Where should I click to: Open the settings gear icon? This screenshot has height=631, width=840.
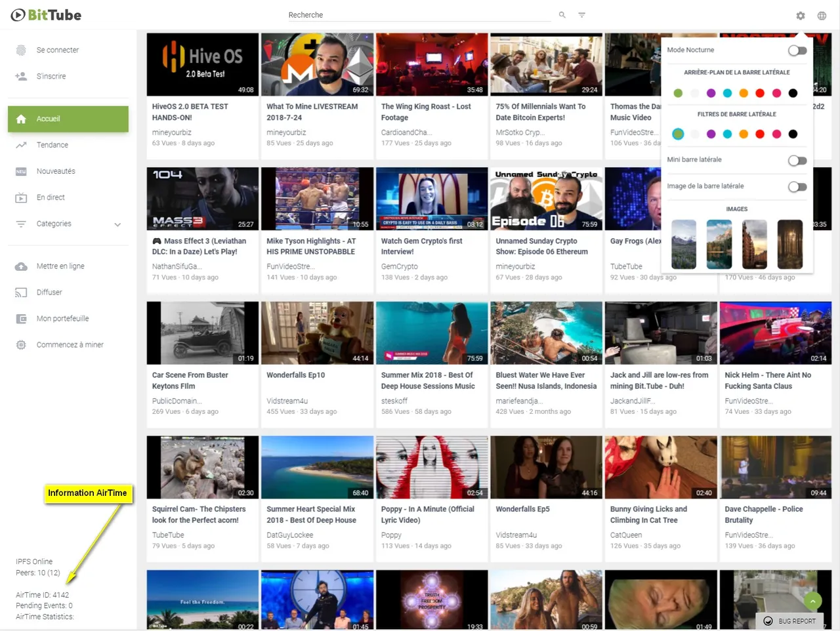point(801,16)
